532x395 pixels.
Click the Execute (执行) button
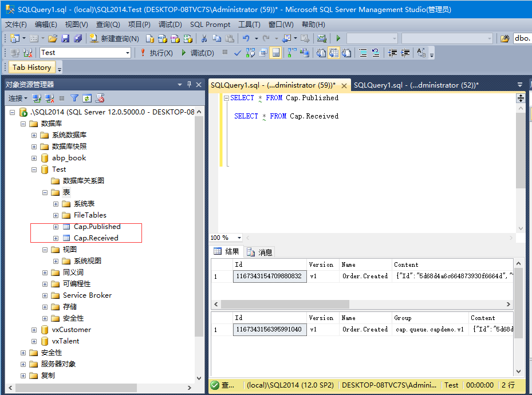pos(156,53)
